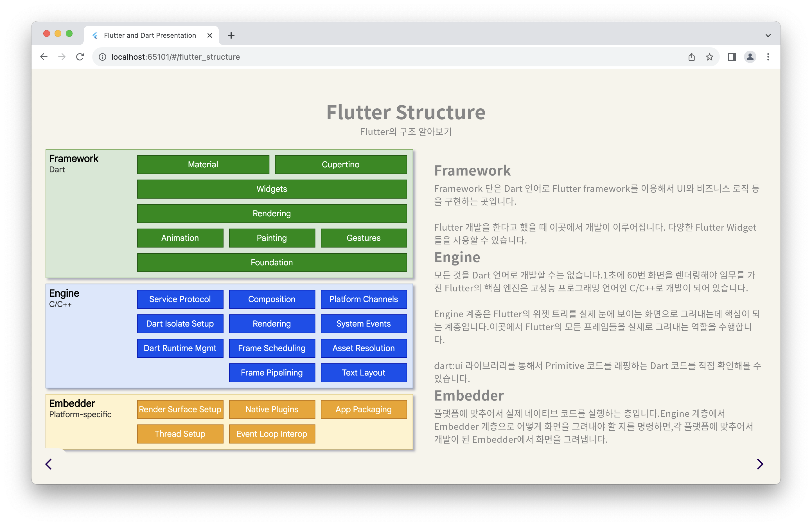This screenshot has height=526, width=812.
Task: Click the Render Surface Setup block
Action: pyautogui.click(x=180, y=410)
